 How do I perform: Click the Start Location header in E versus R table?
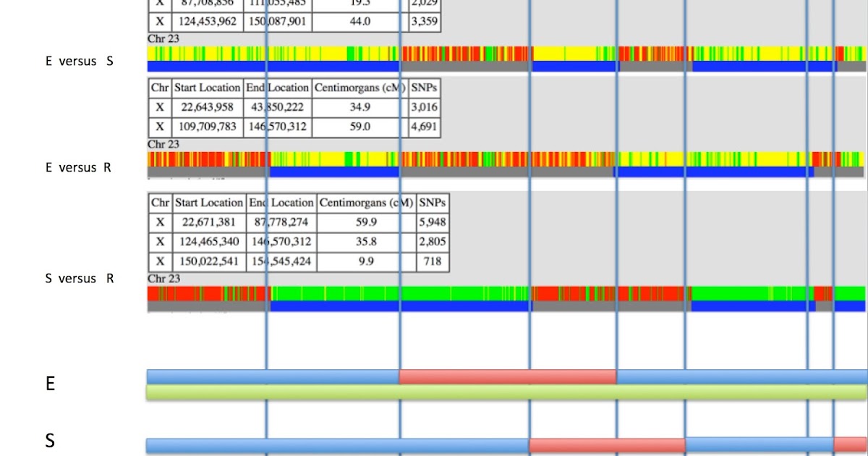point(207,87)
